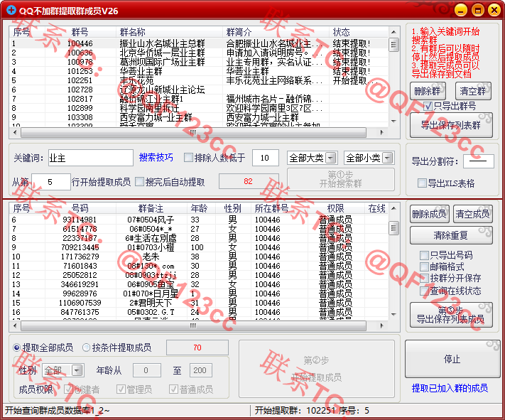Click the 状态 column header
The width and height of the screenshot is (505, 420).
click(x=359, y=32)
